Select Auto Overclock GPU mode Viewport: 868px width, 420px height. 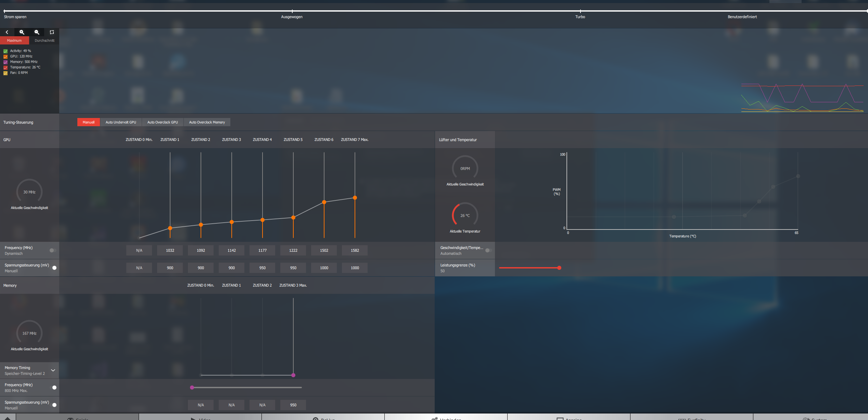[x=163, y=122]
